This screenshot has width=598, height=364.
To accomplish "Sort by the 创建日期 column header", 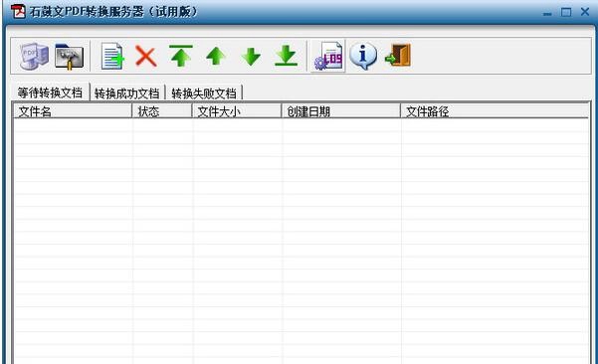I will (341, 111).
